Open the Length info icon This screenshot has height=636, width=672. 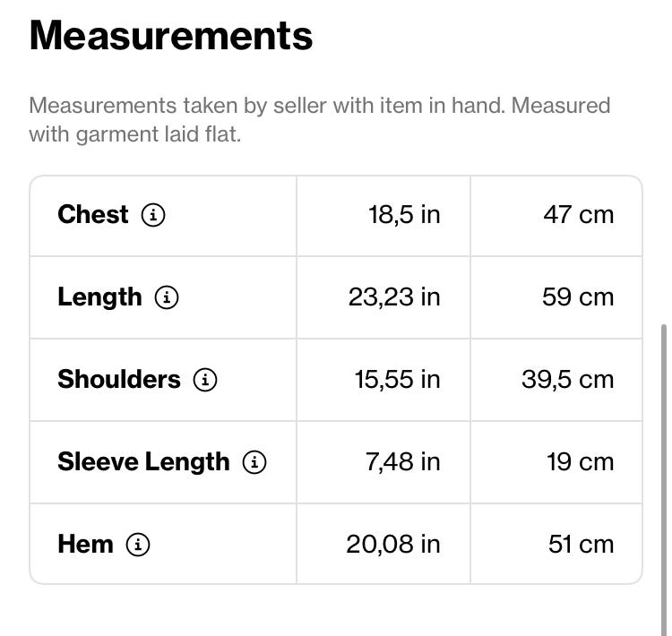pyautogui.click(x=167, y=297)
